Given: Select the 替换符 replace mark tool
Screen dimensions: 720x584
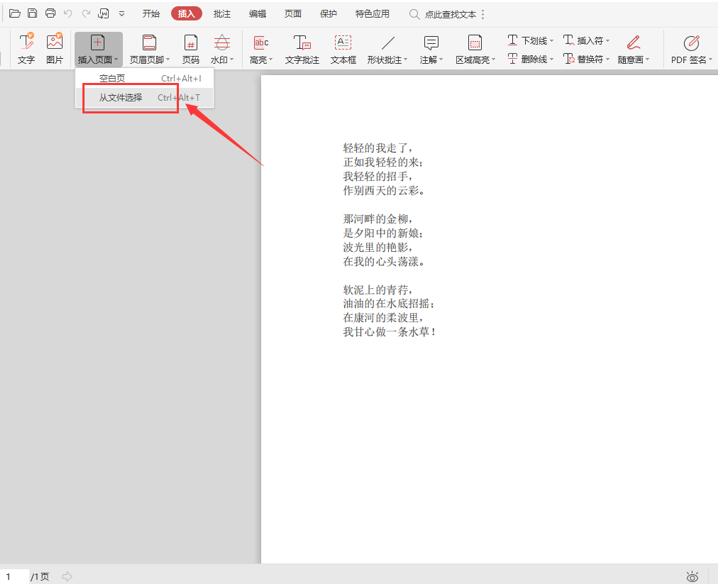Looking at the screenshot, I should click(x=586, y=59).
